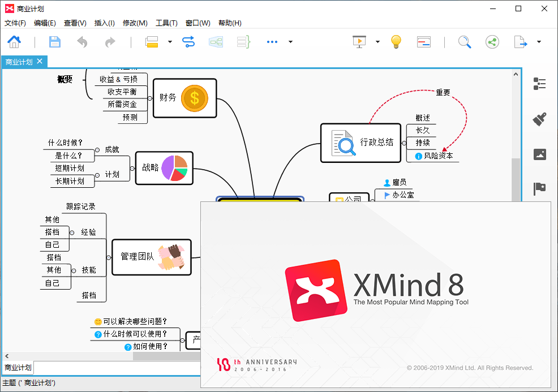
Task: Select the 商业计划 editor tab
Action: tap(19, 62)
